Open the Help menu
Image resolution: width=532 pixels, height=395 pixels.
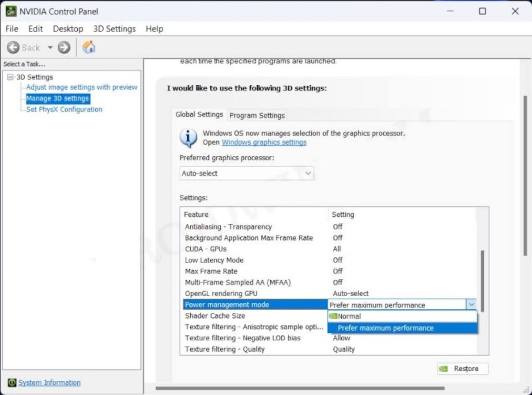155,29
